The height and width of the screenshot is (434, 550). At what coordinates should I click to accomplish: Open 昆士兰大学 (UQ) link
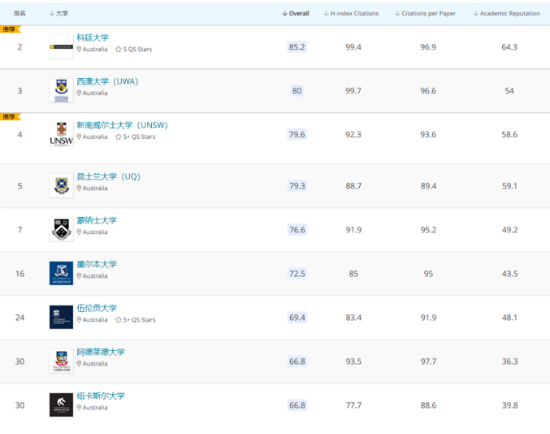pos(108,176)
